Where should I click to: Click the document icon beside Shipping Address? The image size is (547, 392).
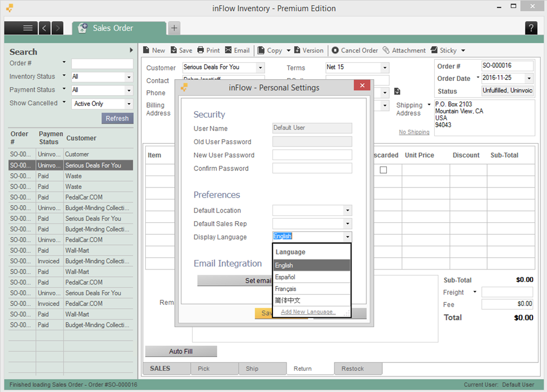[397, 91]
